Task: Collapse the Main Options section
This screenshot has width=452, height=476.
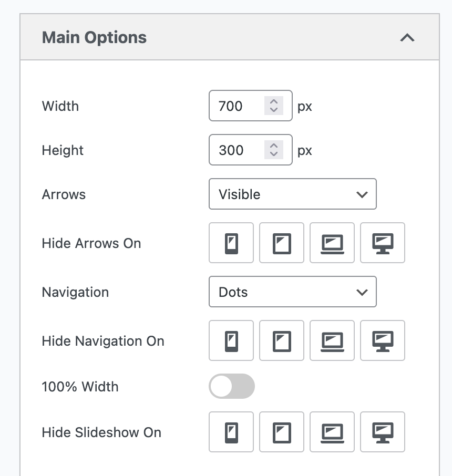Action: pos(407,37)
